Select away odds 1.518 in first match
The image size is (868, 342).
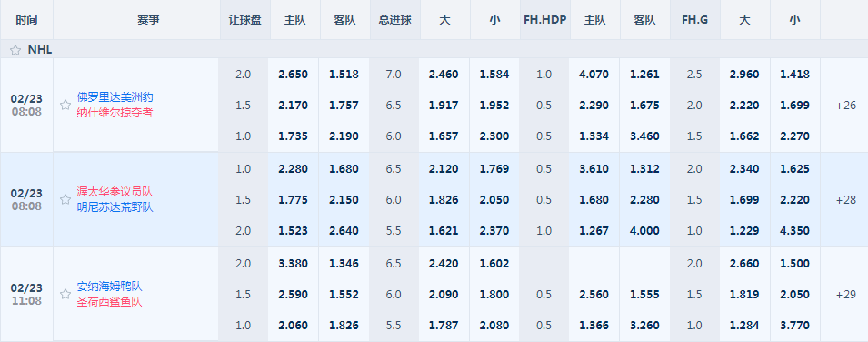pos(344,75)
